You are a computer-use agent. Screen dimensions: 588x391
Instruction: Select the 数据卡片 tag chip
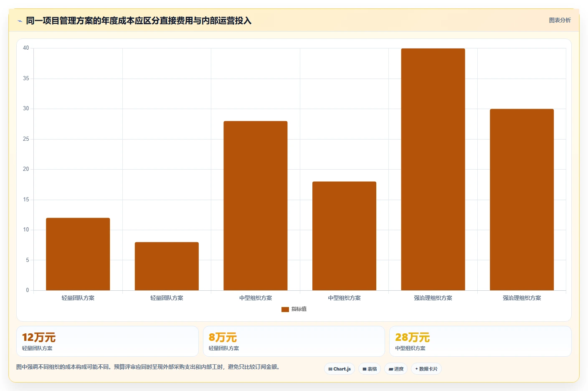(x=426, y=369)
